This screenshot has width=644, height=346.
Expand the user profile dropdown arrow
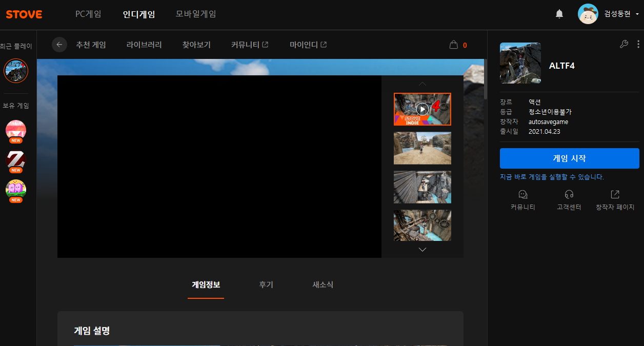[x=637, y=14]
